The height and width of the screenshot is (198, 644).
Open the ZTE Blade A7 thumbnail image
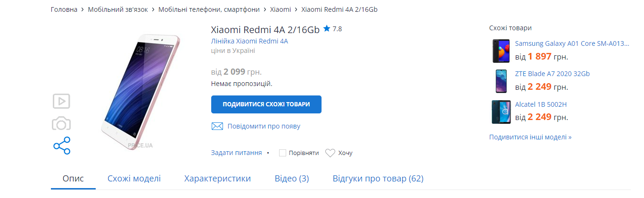501,81
